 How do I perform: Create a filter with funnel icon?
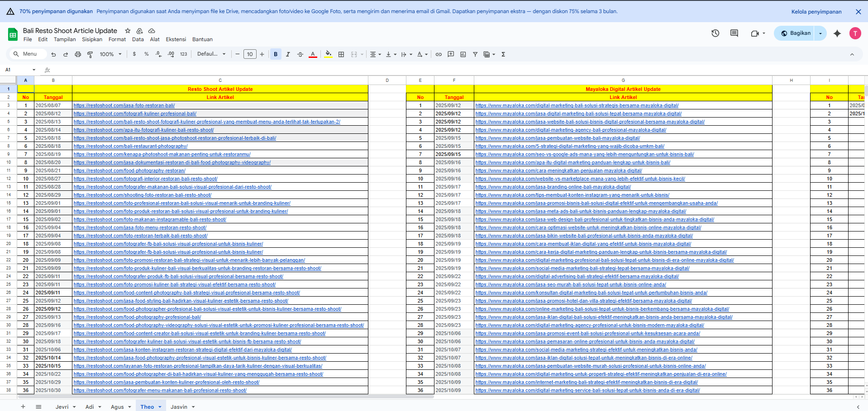click(x=475, y=54)
